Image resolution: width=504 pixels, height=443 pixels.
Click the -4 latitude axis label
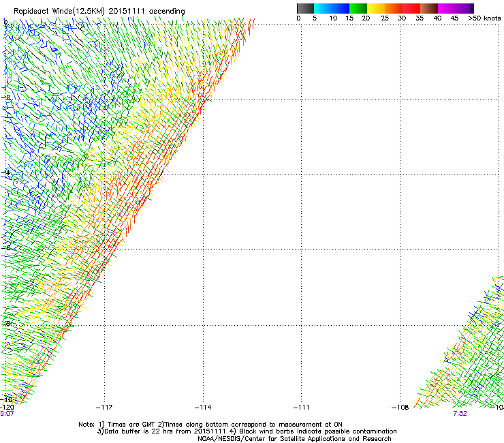tap(5, 172)
